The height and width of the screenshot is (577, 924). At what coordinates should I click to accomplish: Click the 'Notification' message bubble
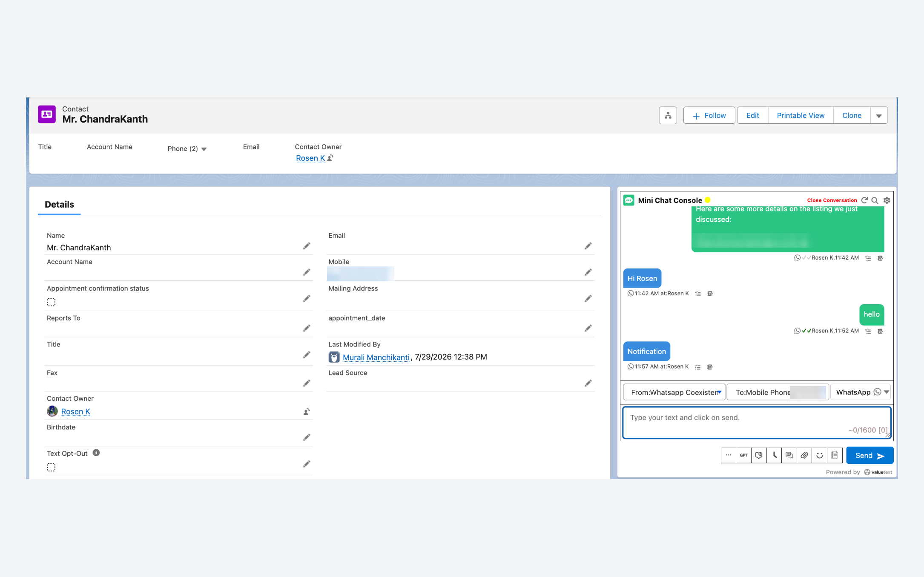[x=646, y=351]
